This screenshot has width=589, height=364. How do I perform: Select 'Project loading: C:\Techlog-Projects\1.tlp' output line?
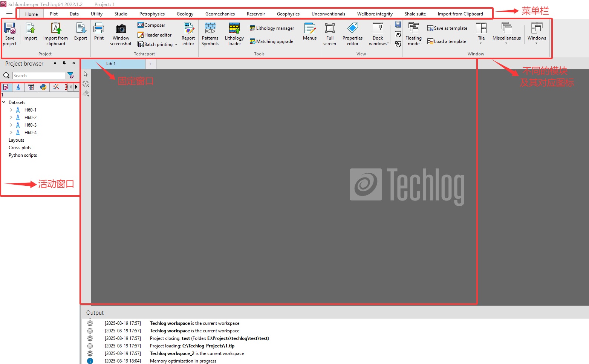[x=192, y=346]
